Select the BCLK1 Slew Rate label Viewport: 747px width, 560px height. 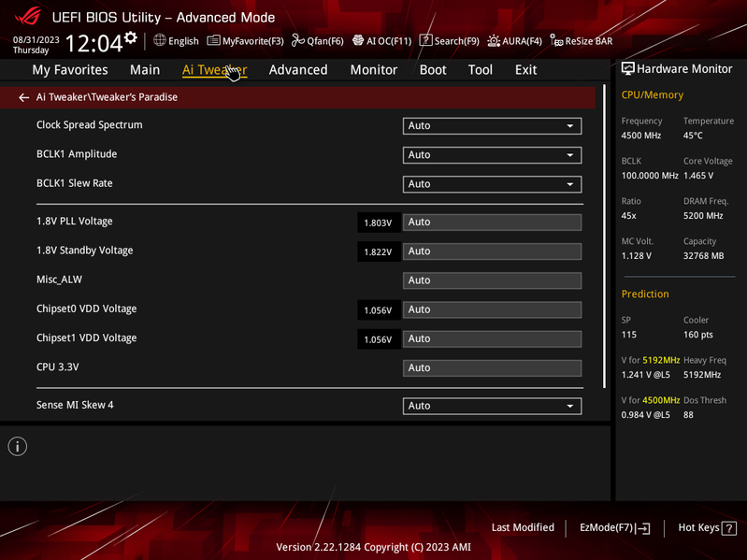(x=74, y=183)
